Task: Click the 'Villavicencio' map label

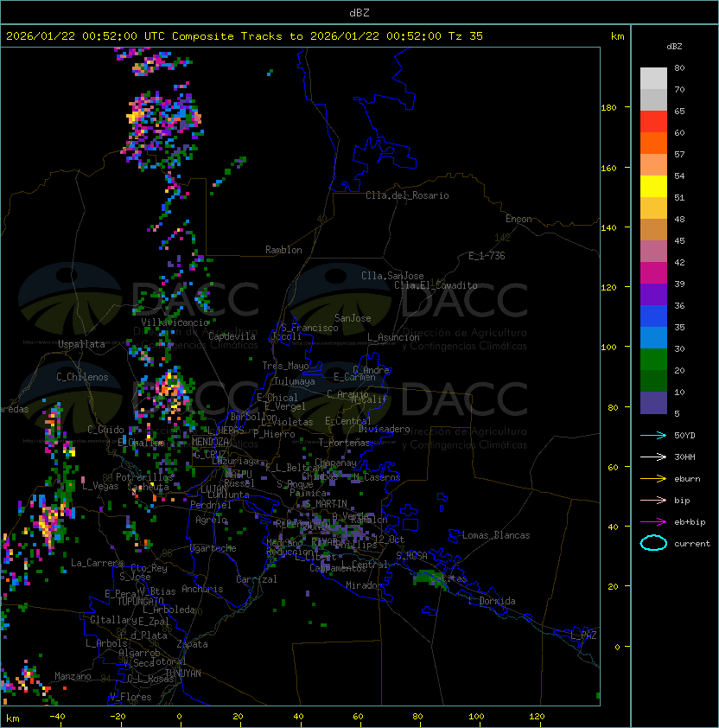Action: pyautogui.click(x=175, y=322)
